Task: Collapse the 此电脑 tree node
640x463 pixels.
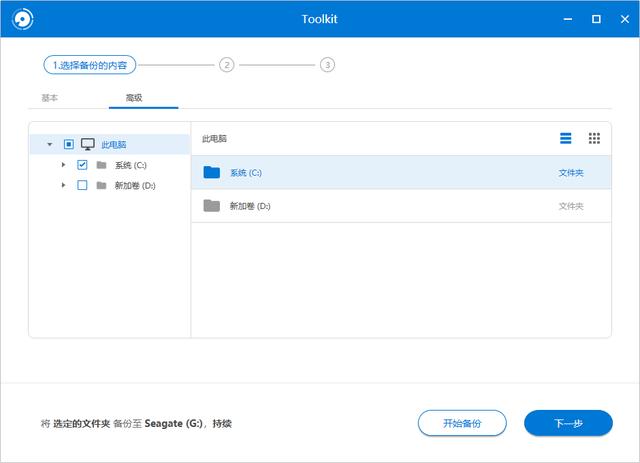Action: 49,144
